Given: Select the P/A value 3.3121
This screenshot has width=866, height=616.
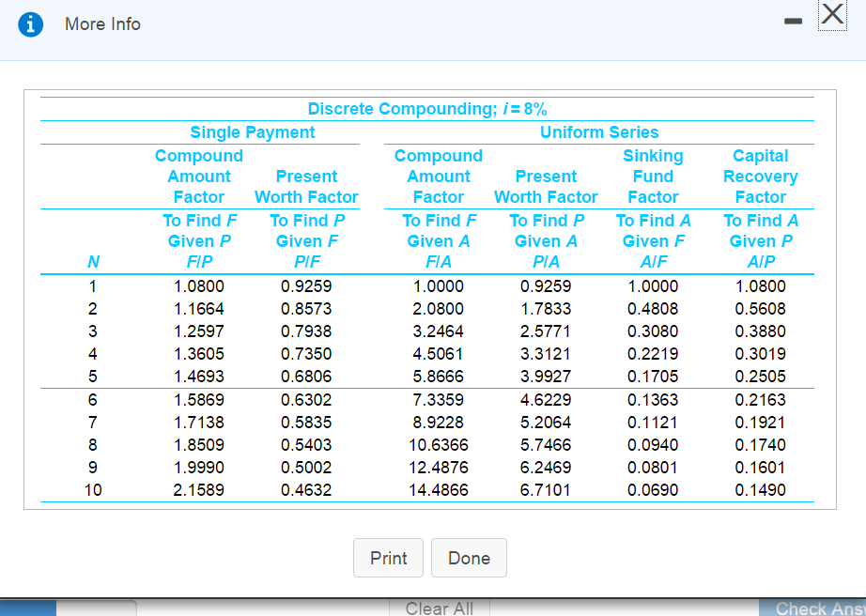Looking at the screenshot, I should pyautogui.click(x=546, y=354).
